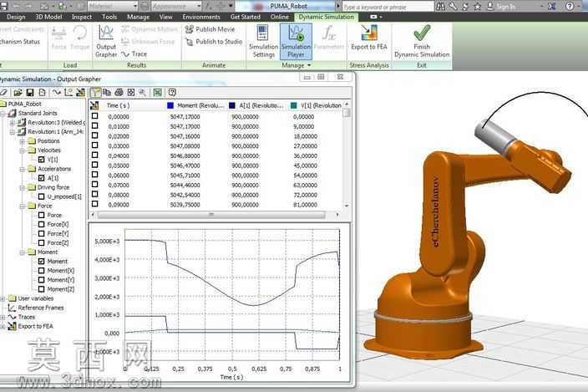Click Sign In in the title bar
Image resolution: width=588 pixels, height=392 pixels.
501,7
